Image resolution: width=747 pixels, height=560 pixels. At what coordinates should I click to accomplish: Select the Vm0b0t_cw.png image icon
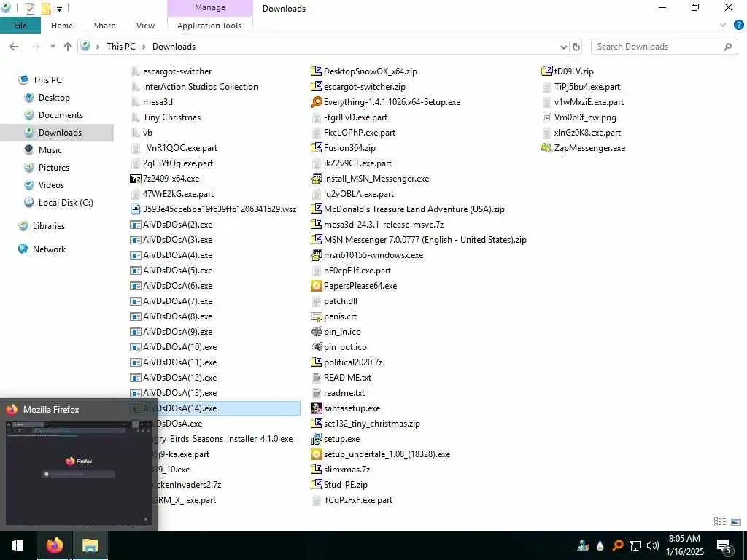tap(546, 117)
